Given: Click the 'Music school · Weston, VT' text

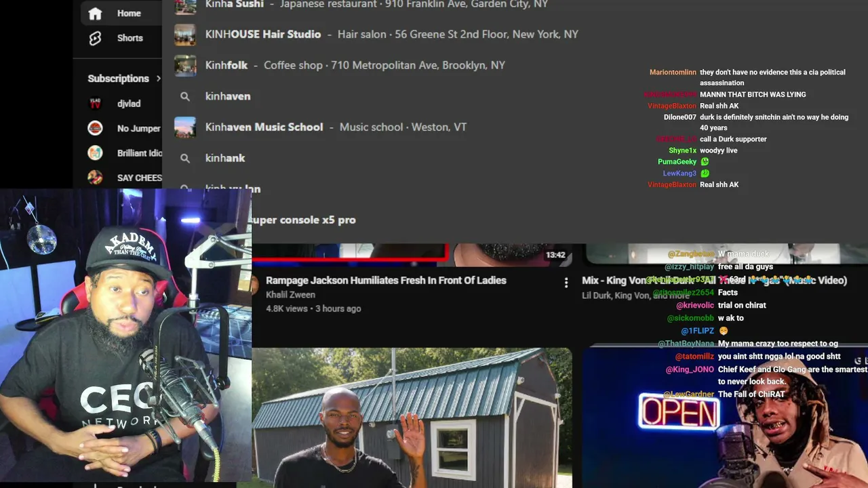Looking at the screenshot, I should point(403,127).
